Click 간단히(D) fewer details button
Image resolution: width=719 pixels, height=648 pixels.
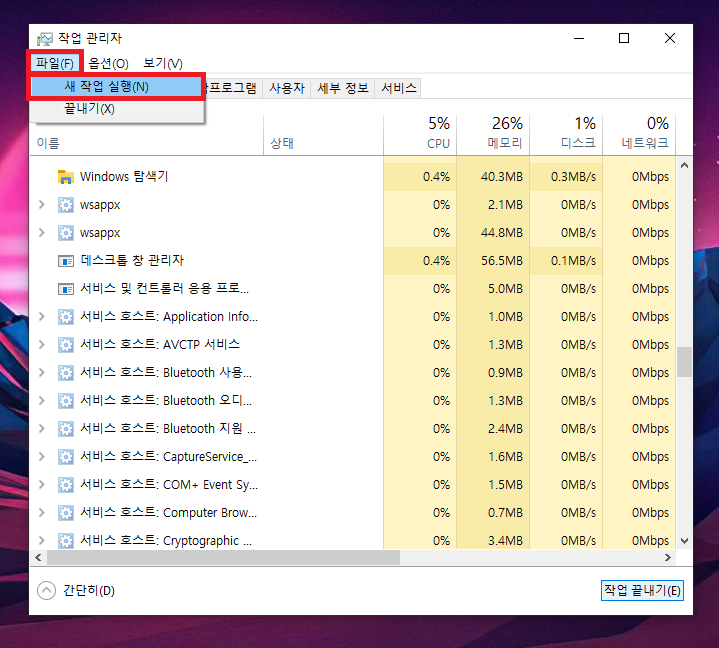tap(76, 590)
